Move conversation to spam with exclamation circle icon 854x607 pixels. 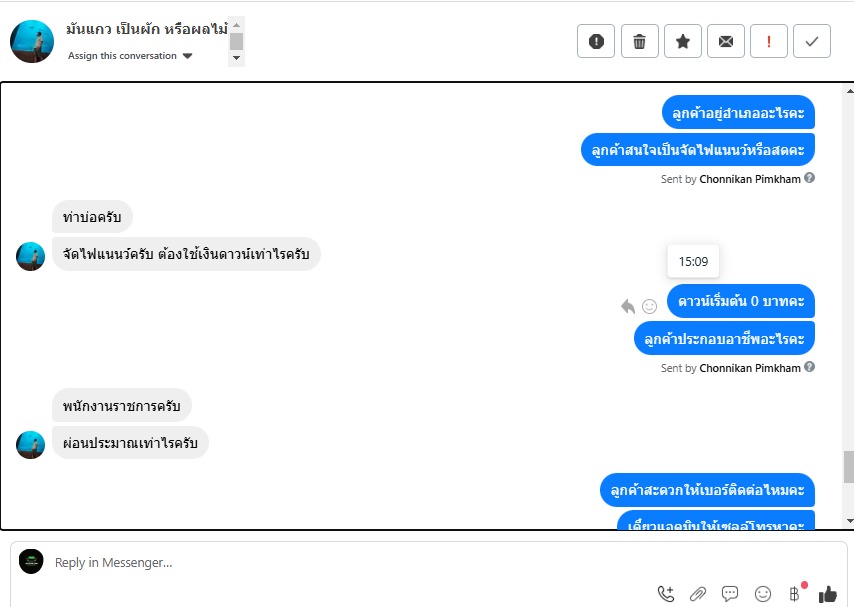coord(596,41)
